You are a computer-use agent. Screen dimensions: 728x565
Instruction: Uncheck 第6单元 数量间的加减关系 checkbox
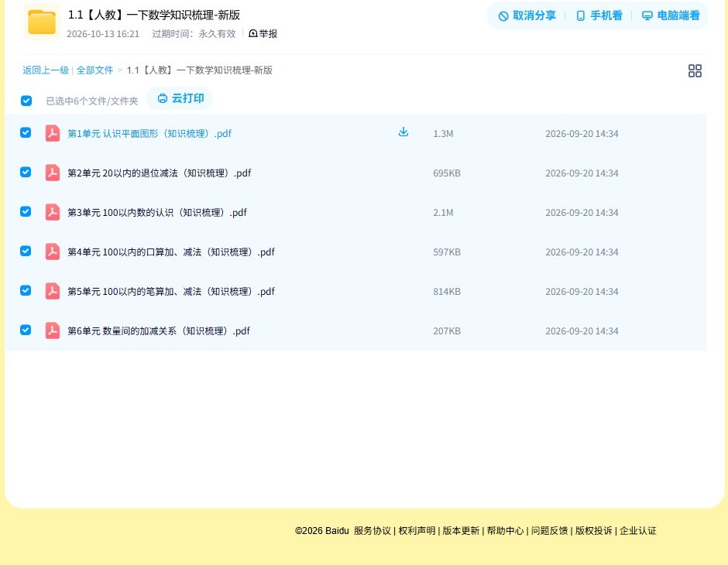point(26,330)
